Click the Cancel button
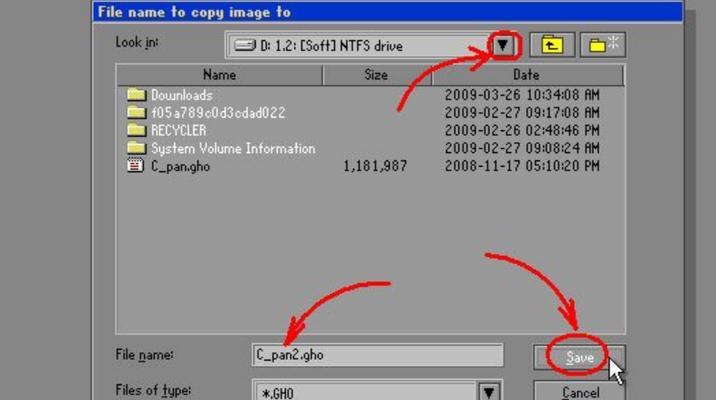The height and width of the screenshot is (400, 716). pos(580,392)
